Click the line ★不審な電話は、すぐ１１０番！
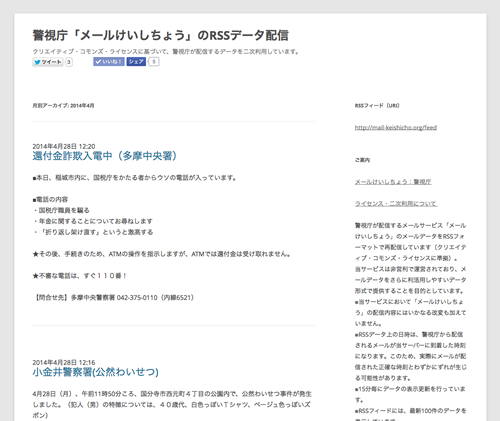Screen dimensions: 500x421 click(79, 276)
